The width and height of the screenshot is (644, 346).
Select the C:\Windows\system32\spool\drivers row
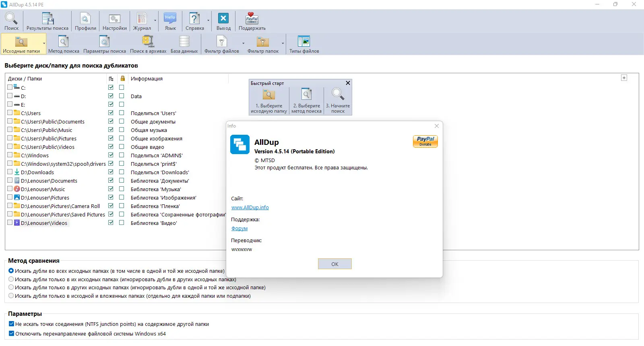63,164
